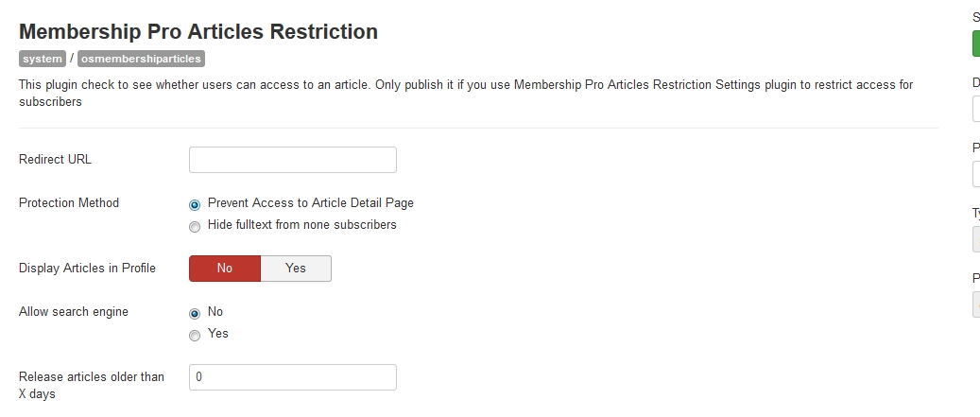980x417 pixels.
Task: Click the Release articles older than X days label
Action: coord(92,385)
